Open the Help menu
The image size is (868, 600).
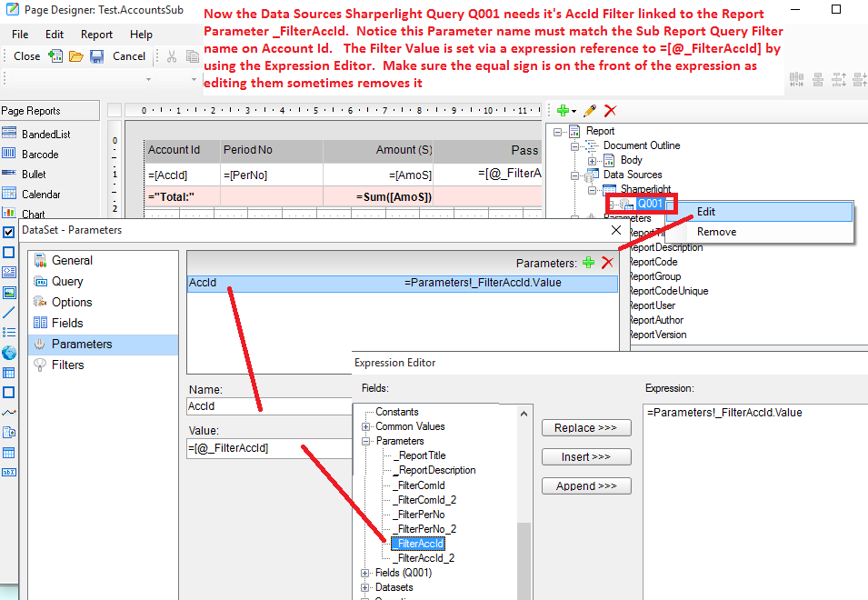[x=141, y=35]
